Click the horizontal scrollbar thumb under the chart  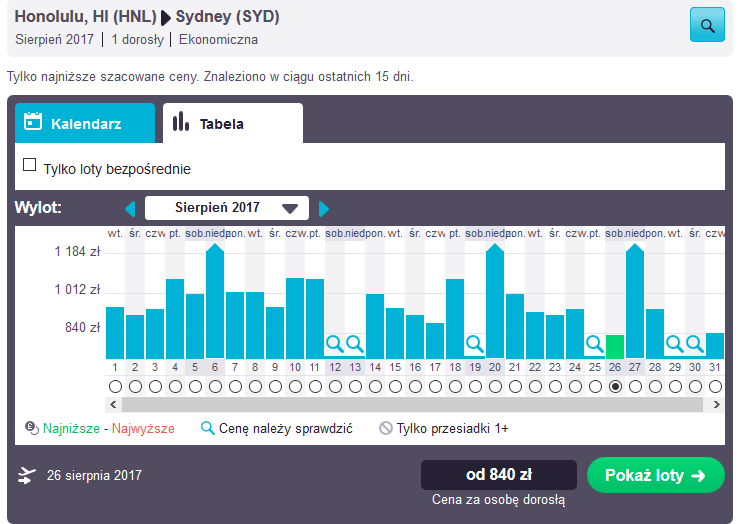(412, 404)
